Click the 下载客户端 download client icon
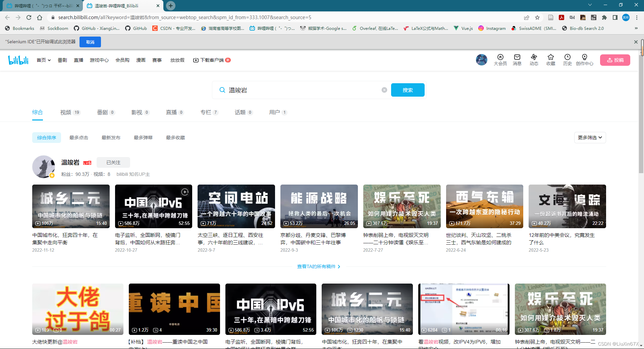 point(196,60)
